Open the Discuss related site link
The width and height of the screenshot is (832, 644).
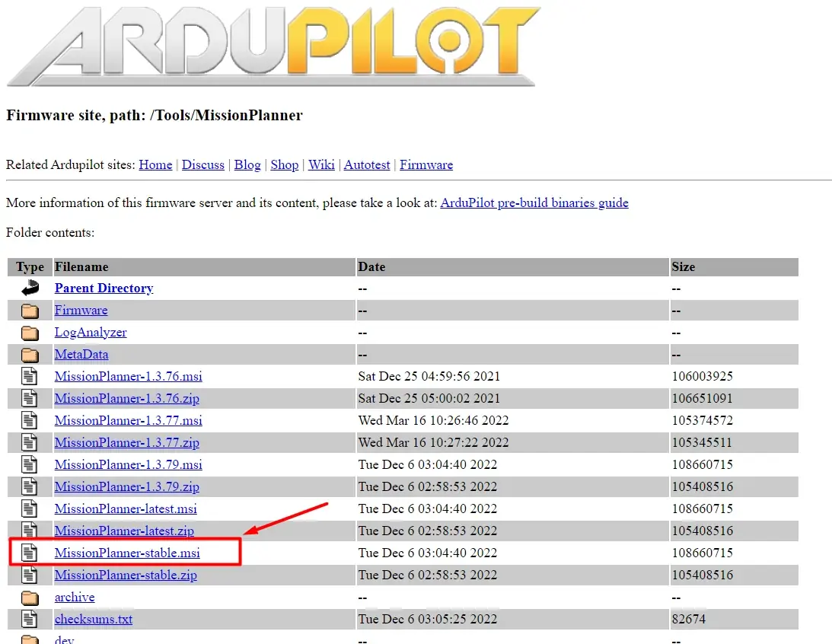coord(202,164)
